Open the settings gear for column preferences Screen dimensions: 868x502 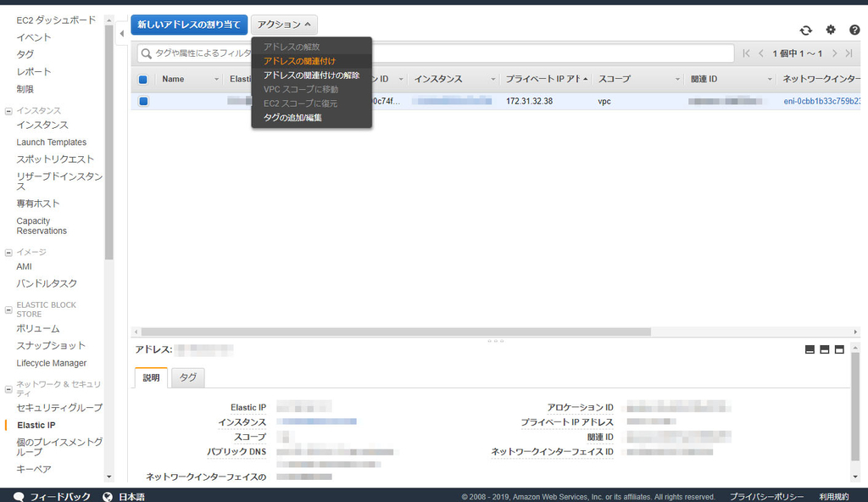pyautogui.click(x=832, y=30)
